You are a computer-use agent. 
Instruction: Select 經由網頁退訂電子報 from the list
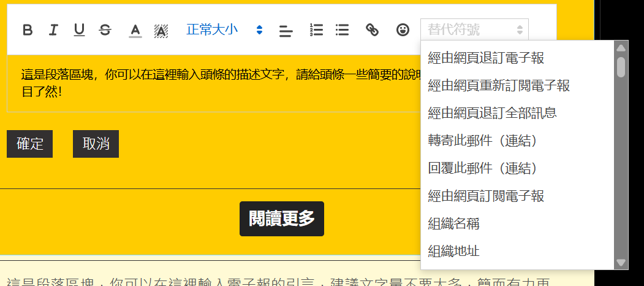(x=486, y=58)
